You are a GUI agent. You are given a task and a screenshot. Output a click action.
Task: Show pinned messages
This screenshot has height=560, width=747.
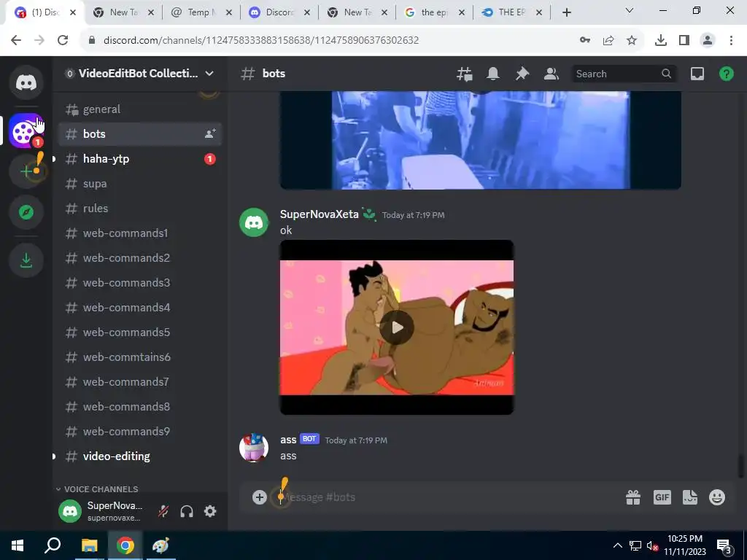[522, 74]
